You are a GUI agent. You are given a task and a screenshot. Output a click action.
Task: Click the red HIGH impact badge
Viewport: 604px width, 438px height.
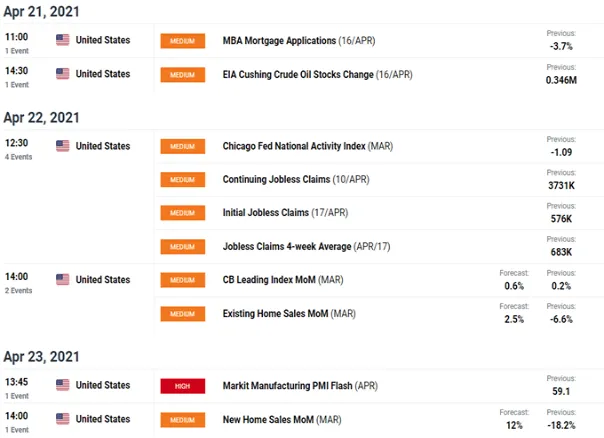coord(183,386)
